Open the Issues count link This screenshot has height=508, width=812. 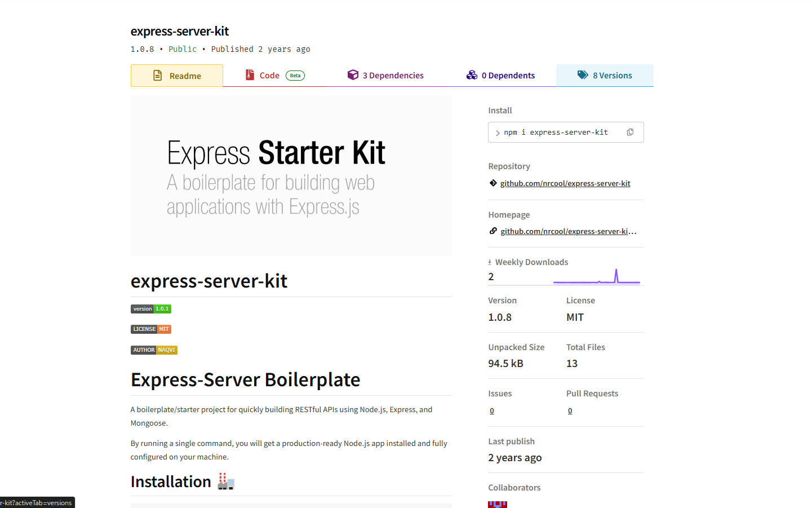pos(492,411)
